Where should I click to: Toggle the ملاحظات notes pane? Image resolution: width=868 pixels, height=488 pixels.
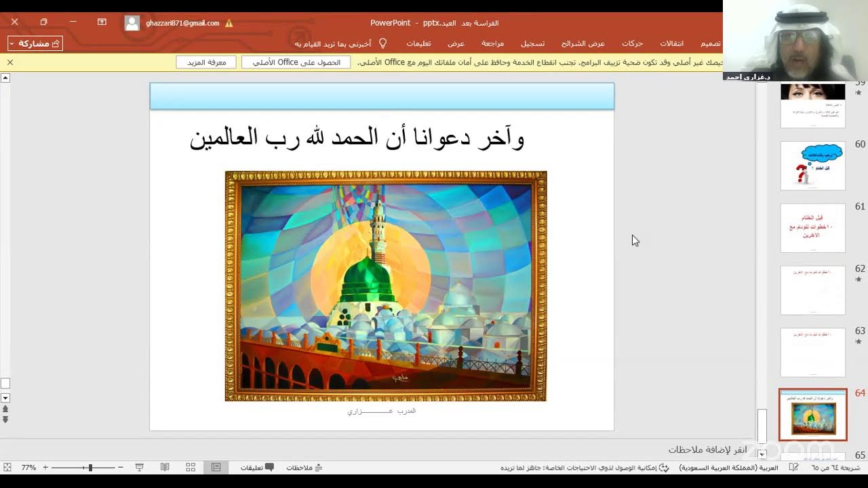(x=304, y=468)
